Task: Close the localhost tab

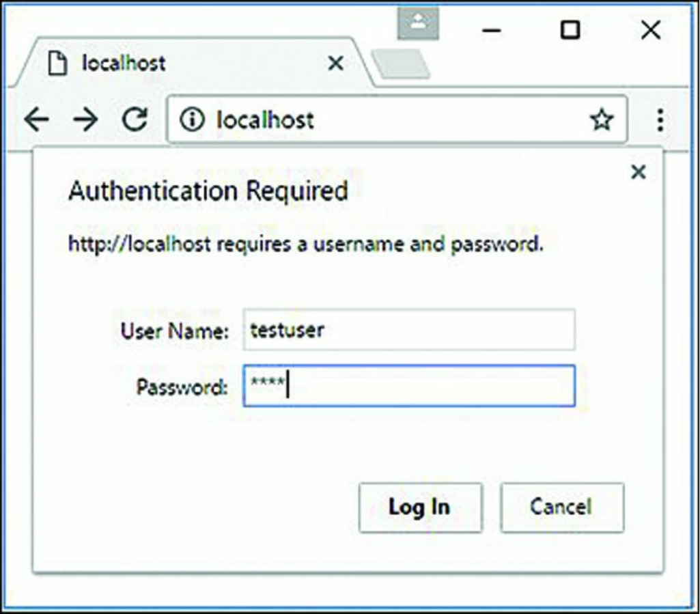Action: tap(335, 64)
